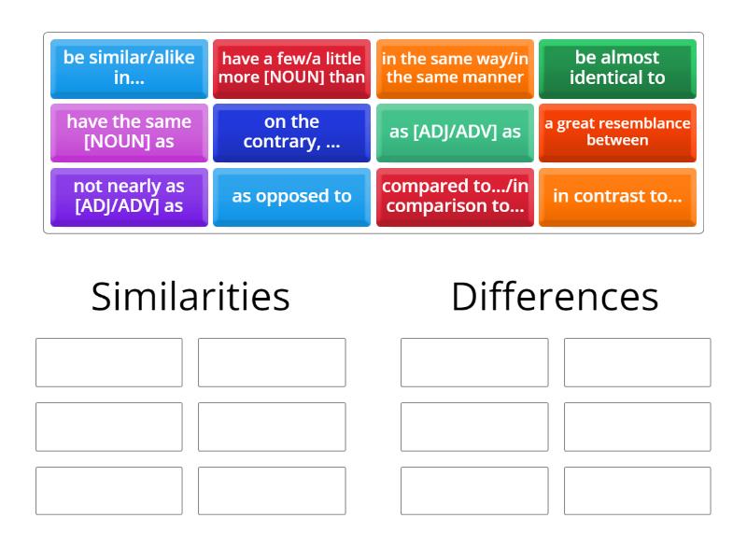Screen dimensions: 747x560
Task: Select 'in the same way/in the same manner'
Action: 455,69
